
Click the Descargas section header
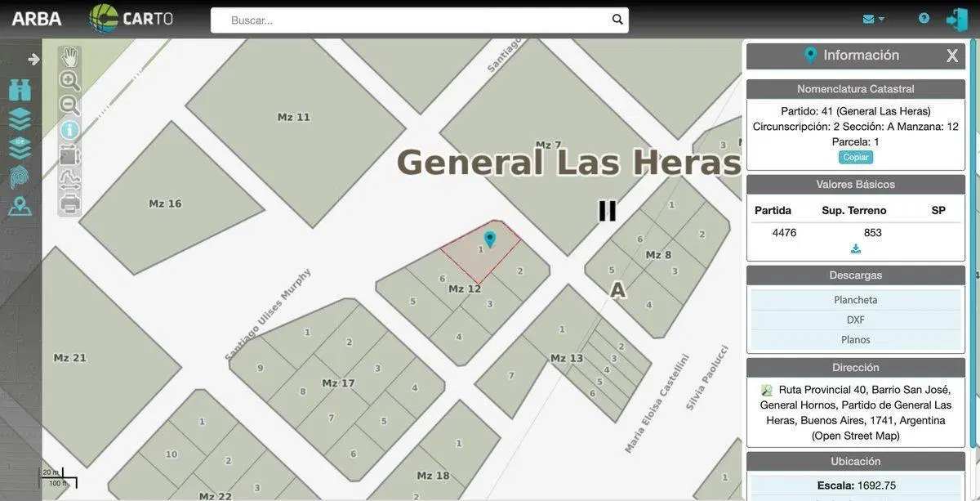click(x=856, y=275)
